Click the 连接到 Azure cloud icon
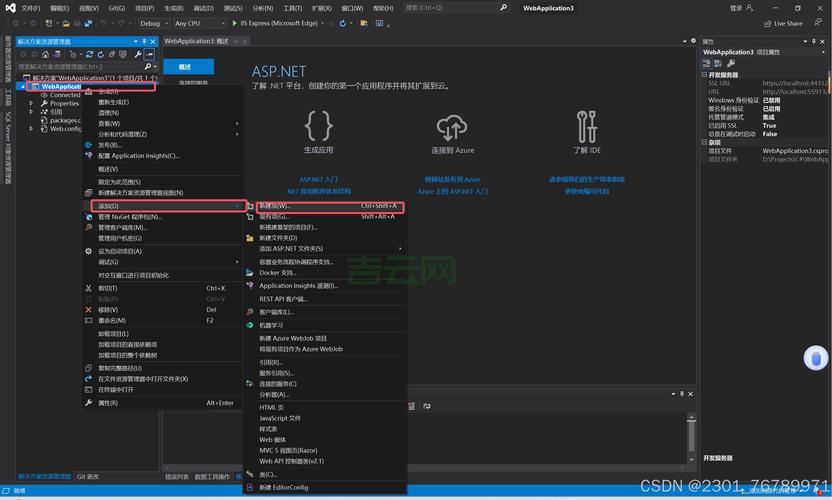832x500 pixels. coord(452,127)
